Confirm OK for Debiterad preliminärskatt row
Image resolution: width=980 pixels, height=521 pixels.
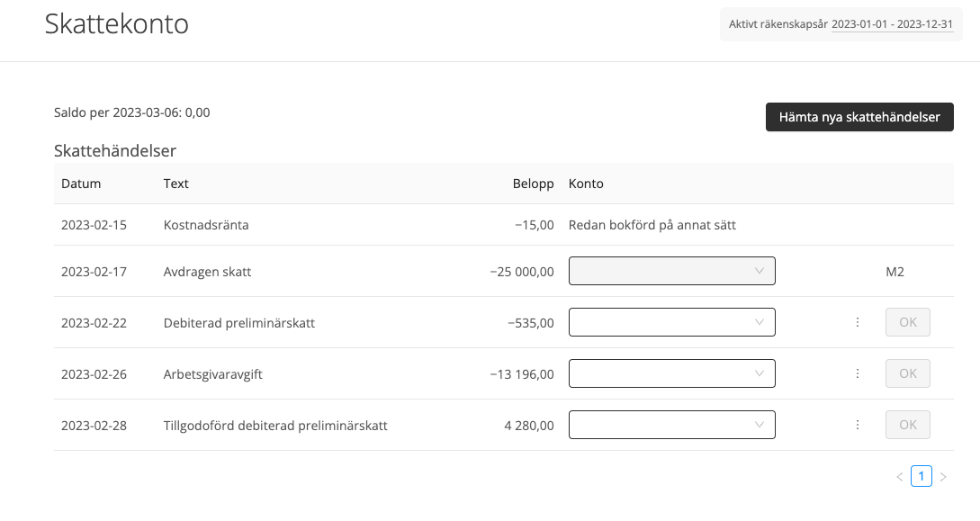click(x=907, y=322)
